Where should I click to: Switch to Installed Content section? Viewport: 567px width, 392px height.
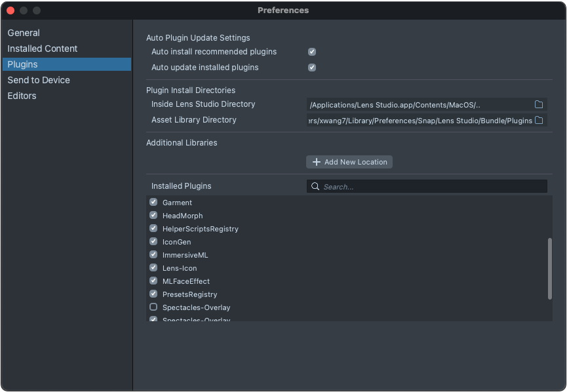click(x=43, y=49)
